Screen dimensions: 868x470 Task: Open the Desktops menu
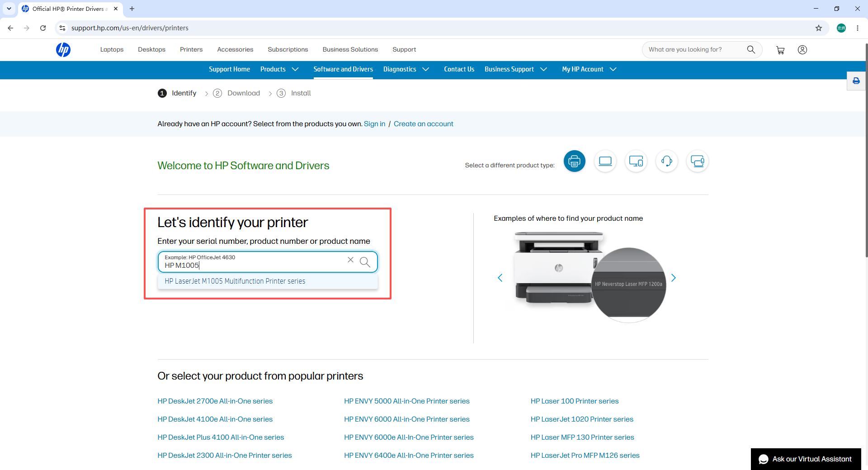pyautogui.click(x=151, y=50)
